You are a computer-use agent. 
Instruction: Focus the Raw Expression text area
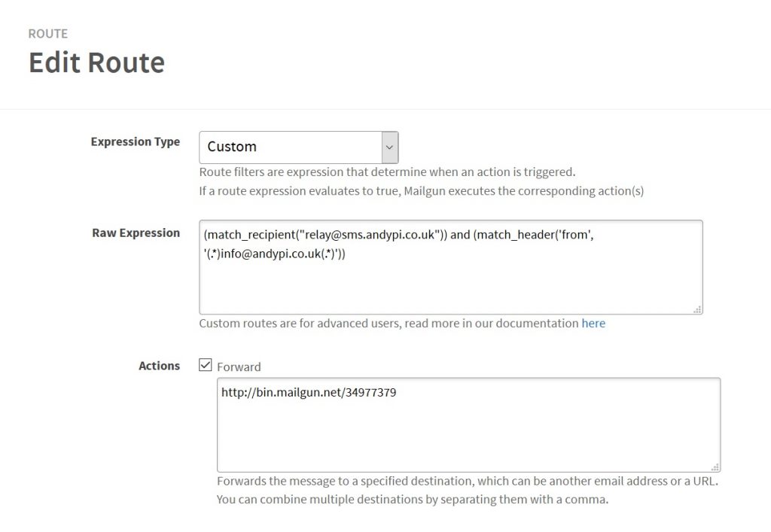[451, 267]
